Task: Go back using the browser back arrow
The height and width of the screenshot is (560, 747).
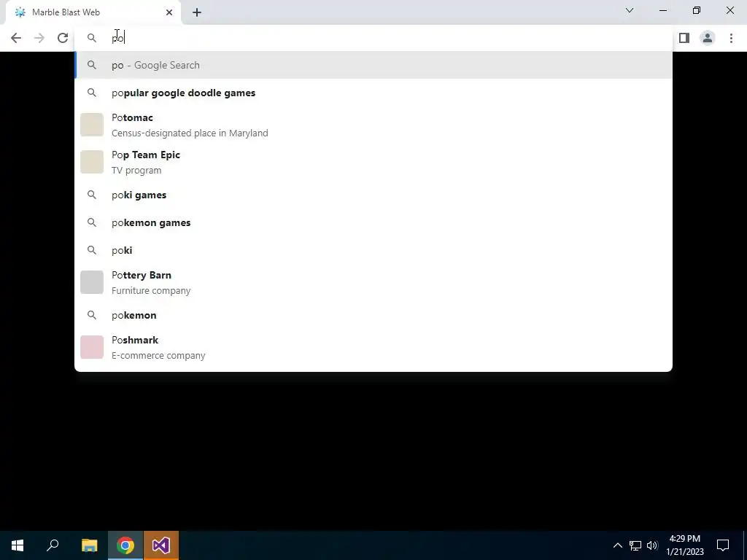Action: 16,38
